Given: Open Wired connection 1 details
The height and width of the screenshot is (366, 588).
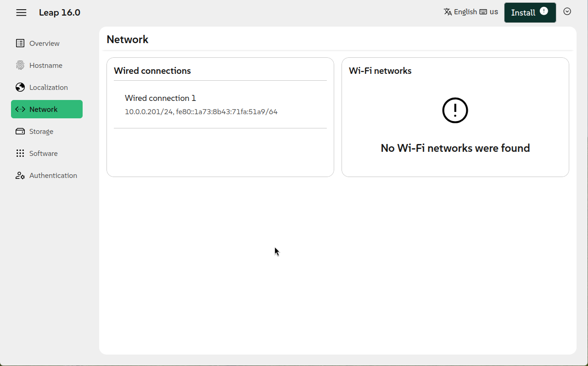Looking at the screenshot, I should 160,98.
